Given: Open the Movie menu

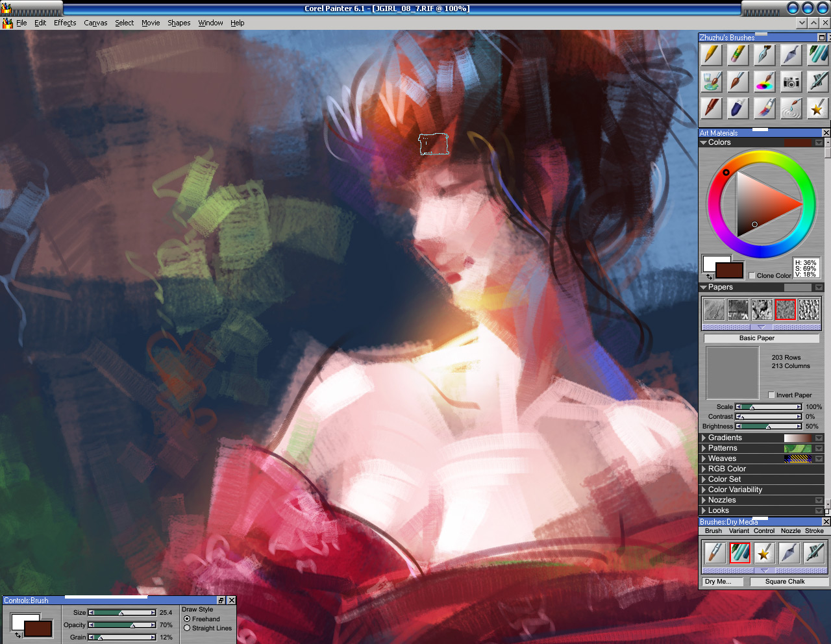Looking at the screenshot, I should pyautogui.click(x=151, y=23).
